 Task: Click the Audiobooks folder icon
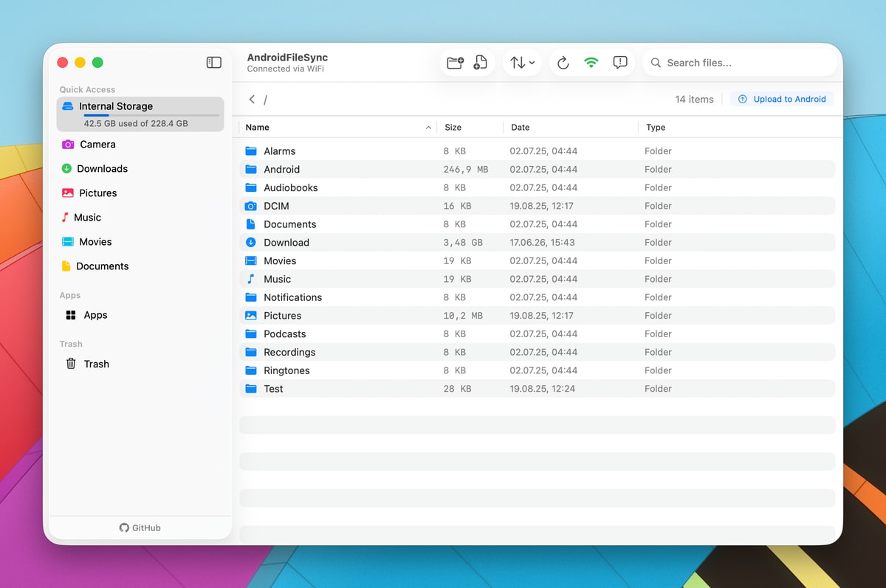250,188
